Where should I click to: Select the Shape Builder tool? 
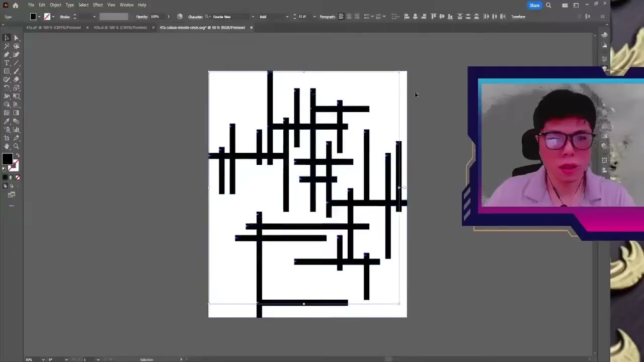pos(7,104)
